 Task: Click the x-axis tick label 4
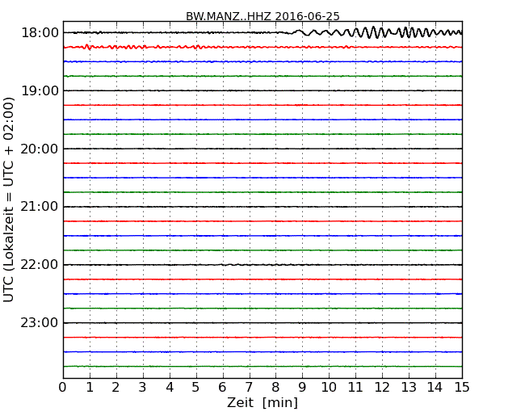(170, 388)
